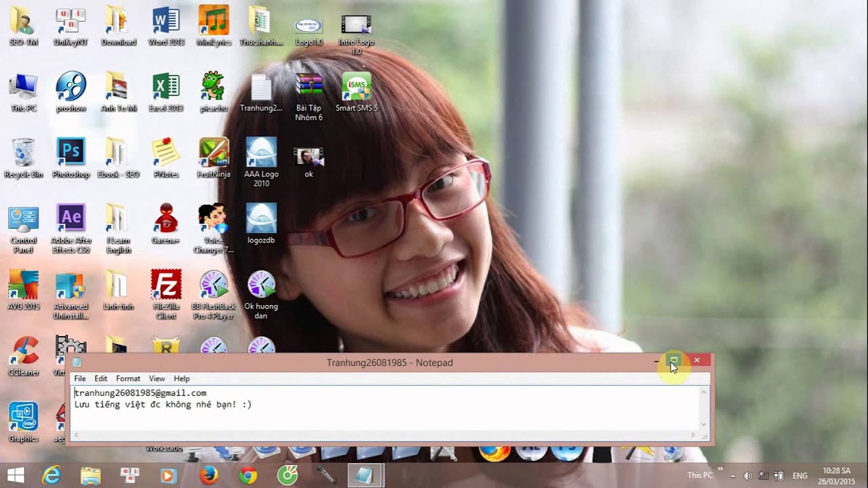Open File Explorer from the taskbar
868x488 pixels.
coord(90,475)
